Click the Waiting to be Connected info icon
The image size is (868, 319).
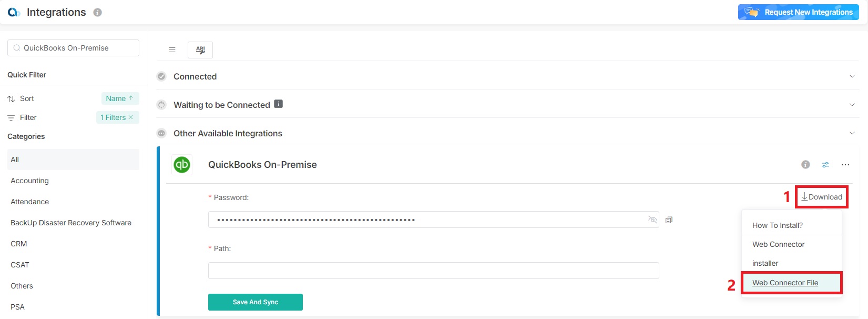pos(279,104)
